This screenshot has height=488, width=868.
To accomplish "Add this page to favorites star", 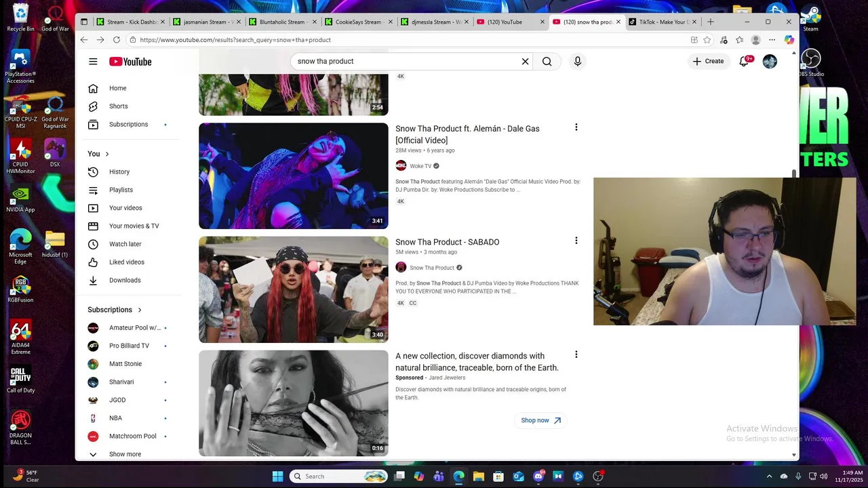I will coord(707,40).
